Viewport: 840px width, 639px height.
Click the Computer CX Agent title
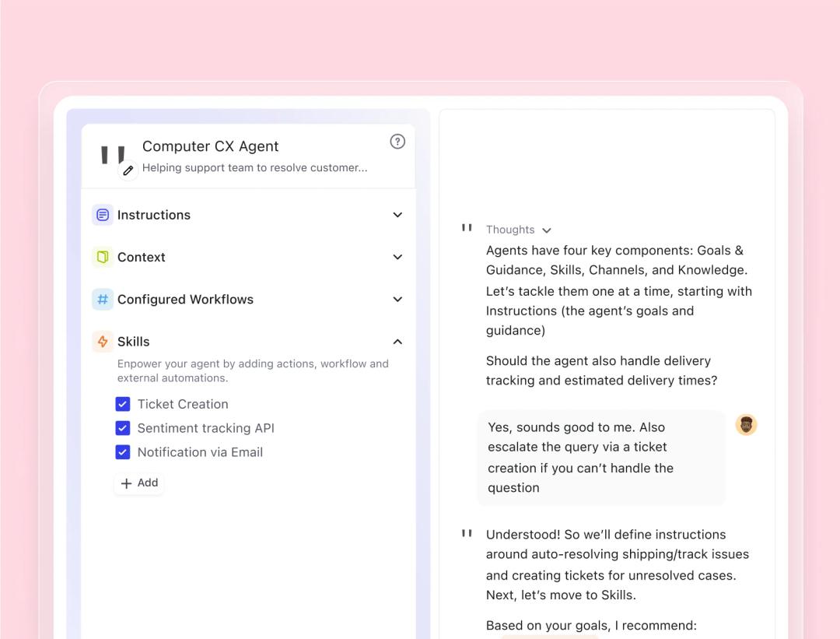210,146
